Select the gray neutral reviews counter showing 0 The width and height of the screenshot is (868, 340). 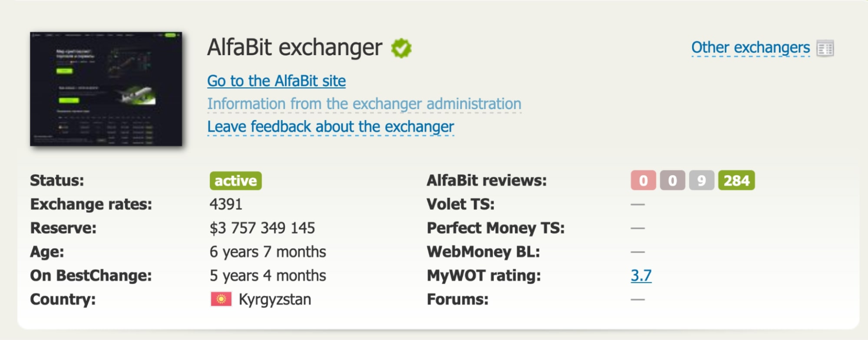click(x=673, y=180)
